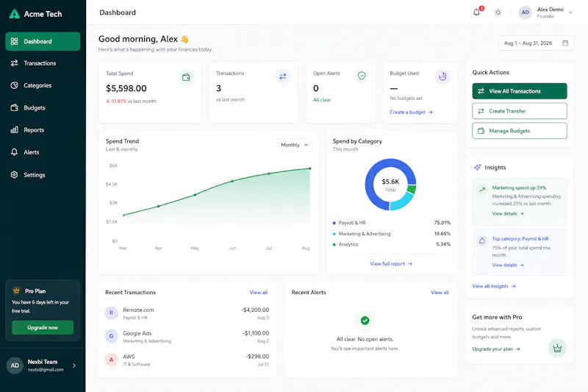The image size is (588, 392).
Task: Click the Analytics legend row
Action: point(391,244)
